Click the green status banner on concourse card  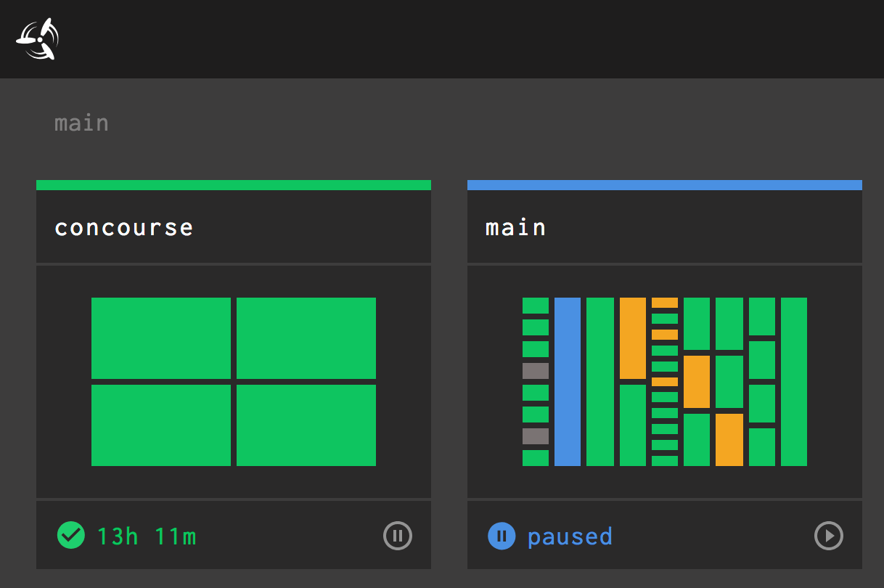[233, 185]
